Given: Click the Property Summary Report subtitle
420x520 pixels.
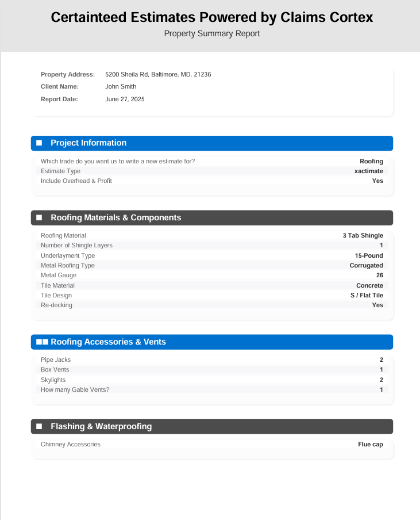Looking at the screenshot, I should 211,33.
